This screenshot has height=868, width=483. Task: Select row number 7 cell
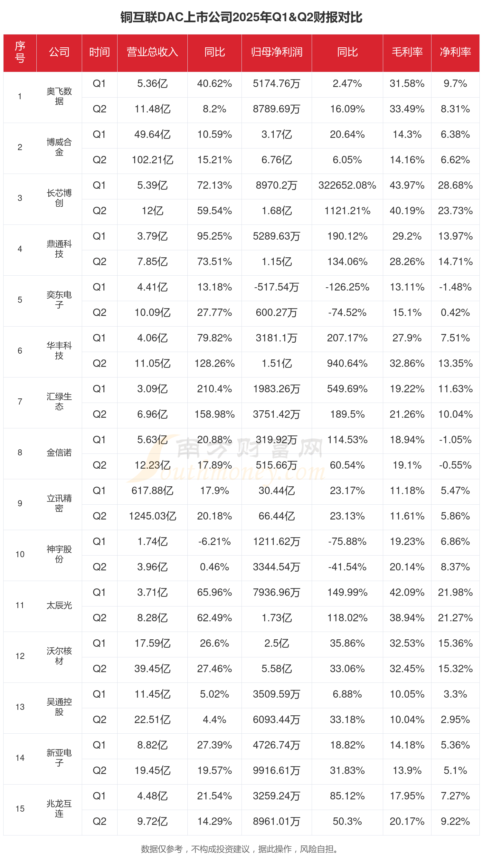coord(20,402)
